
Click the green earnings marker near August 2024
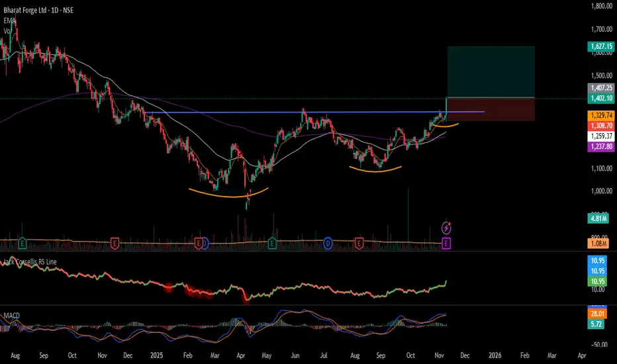(23, 244)
